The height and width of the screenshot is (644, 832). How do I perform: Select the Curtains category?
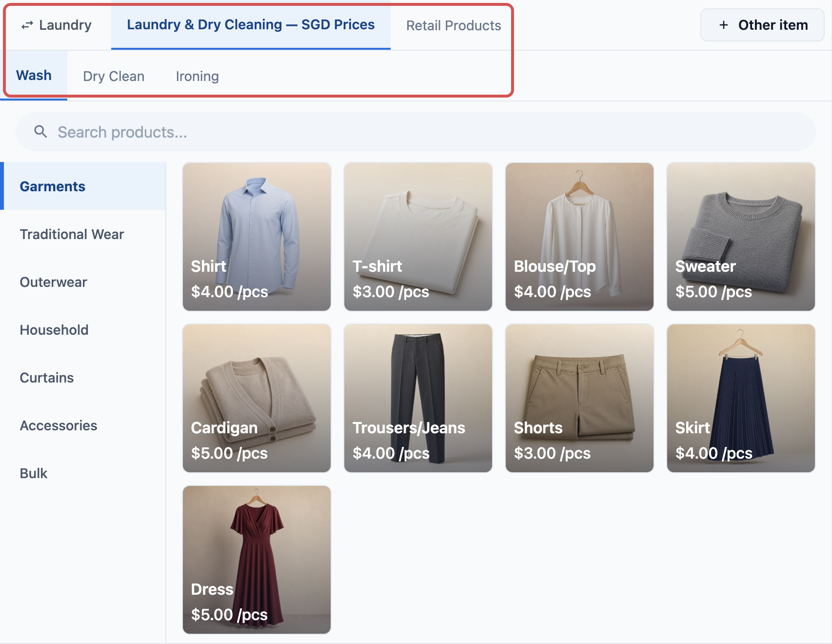point(83,378)
